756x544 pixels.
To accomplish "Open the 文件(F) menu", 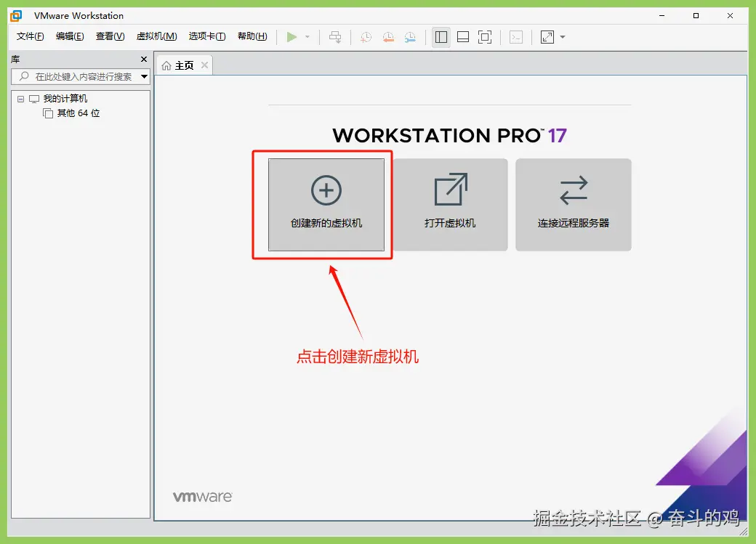I will tap(31, 36).
